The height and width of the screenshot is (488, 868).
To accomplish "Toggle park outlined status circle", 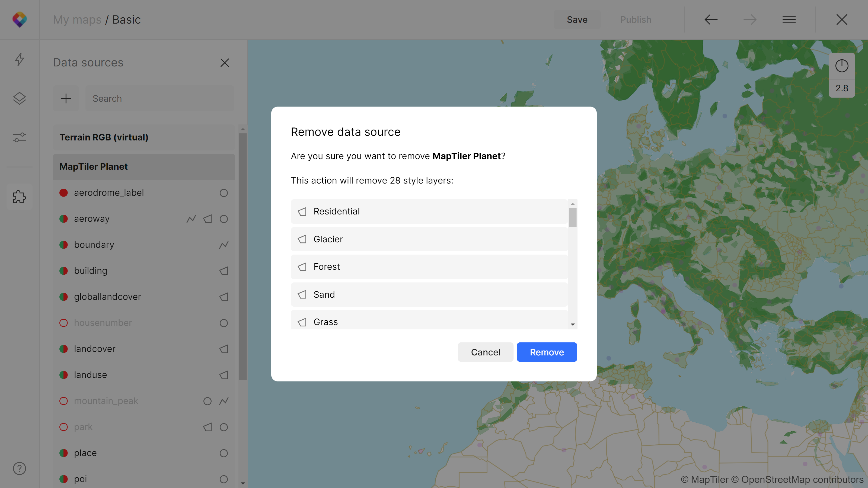I will 64,427.
